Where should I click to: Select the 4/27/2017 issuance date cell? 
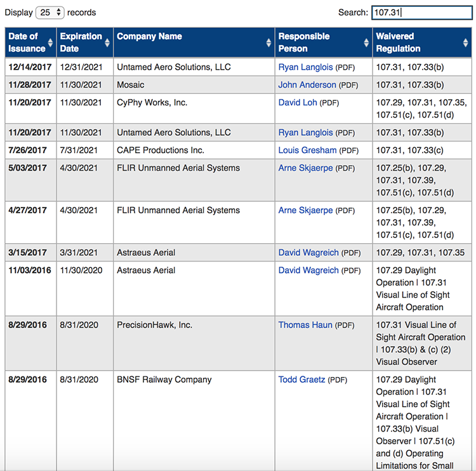tap(30, 222)
